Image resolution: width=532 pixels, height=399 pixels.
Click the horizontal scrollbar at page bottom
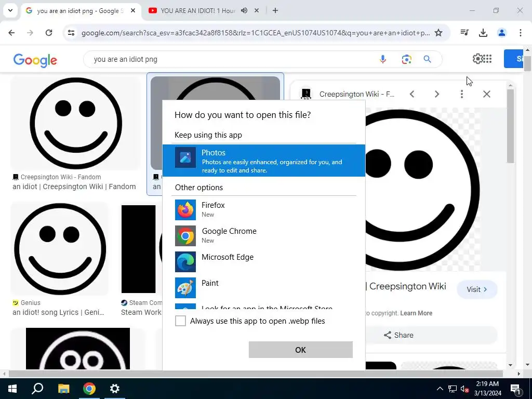point(256,374)
